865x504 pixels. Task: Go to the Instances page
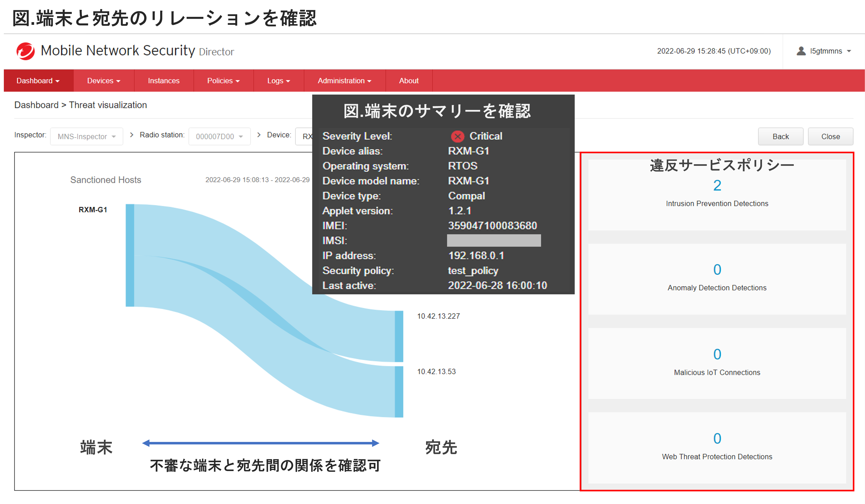[163, 81]
